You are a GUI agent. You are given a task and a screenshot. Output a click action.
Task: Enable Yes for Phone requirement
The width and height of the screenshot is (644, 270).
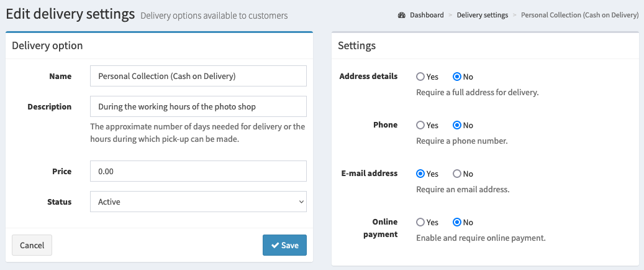(x=420, y=125)
